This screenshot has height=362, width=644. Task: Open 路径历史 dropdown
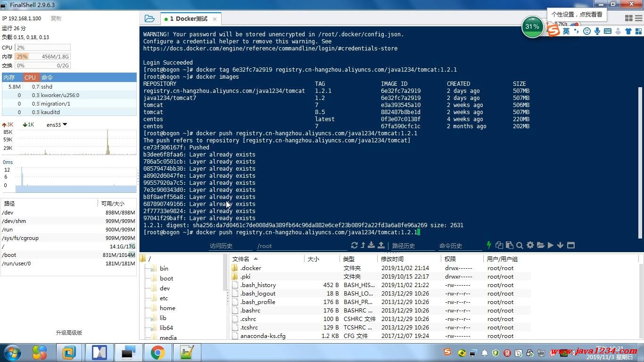(413, 246)
